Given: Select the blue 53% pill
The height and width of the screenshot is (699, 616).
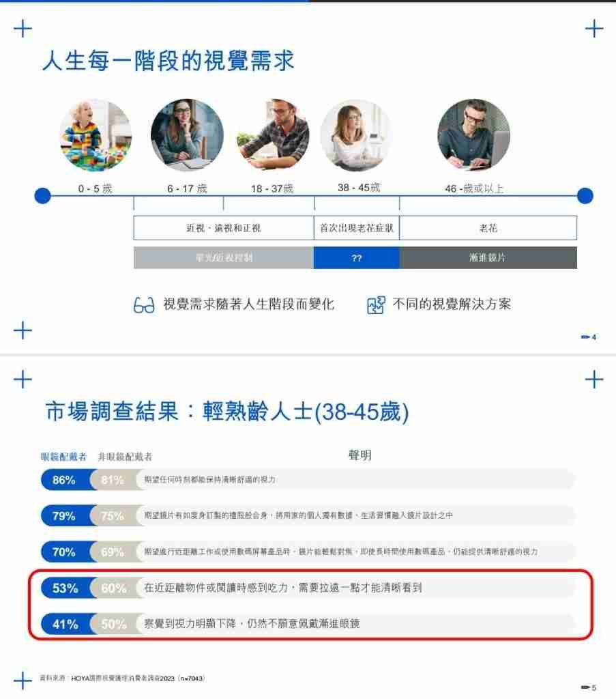Looking at the screenshot, I should click(67, 588).
